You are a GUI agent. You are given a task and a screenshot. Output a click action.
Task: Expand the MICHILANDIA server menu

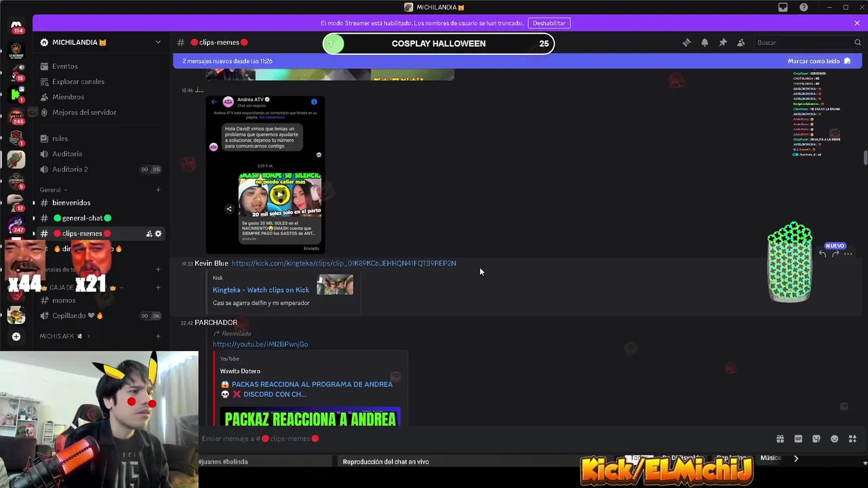point(158,42)
